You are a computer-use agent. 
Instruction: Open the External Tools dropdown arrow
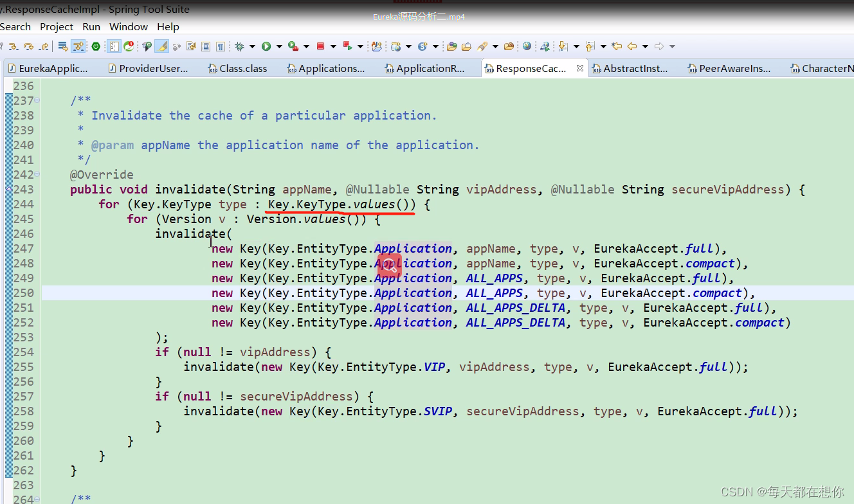click(306, 46)
